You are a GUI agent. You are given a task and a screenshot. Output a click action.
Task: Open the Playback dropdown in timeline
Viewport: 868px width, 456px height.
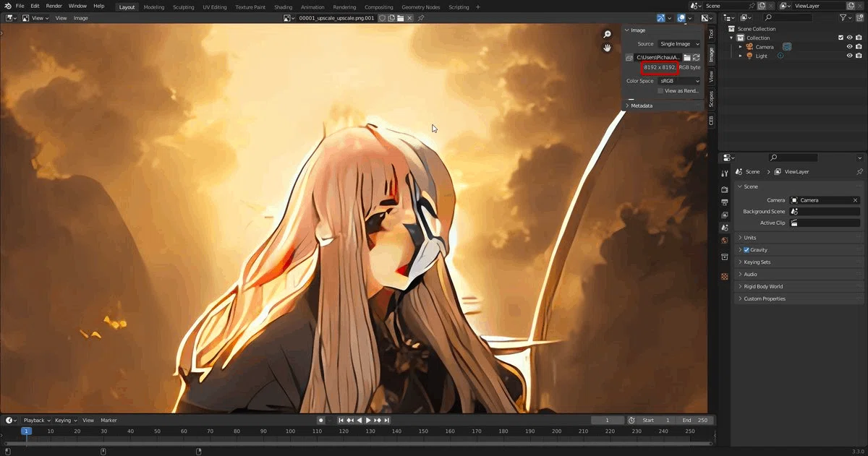[x=37, y=421]
